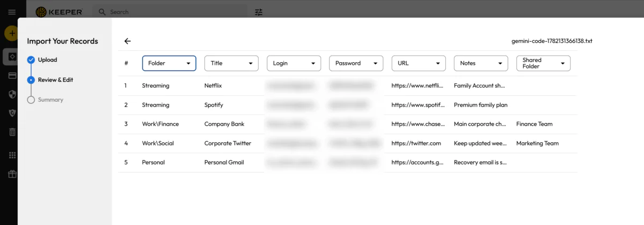This screenshot has height=225, width=644.
Task: Click the Family Account notes cell
Action: click(480, 85)
